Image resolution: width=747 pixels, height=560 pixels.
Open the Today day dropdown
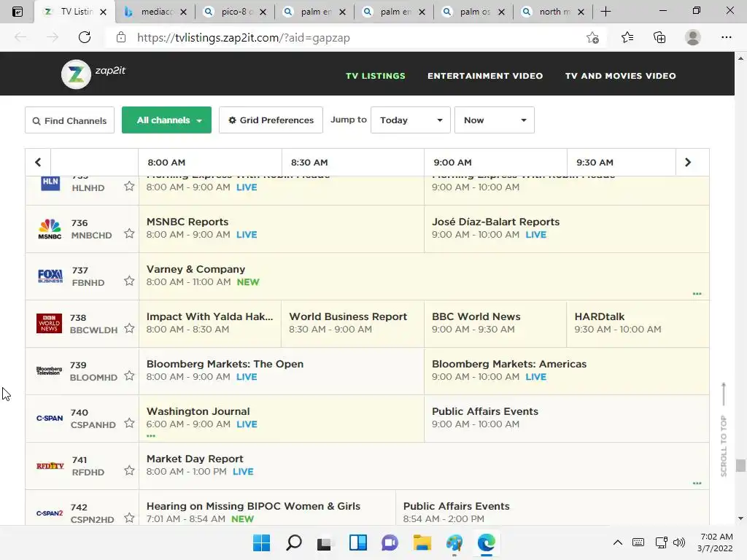coord(410,120)
